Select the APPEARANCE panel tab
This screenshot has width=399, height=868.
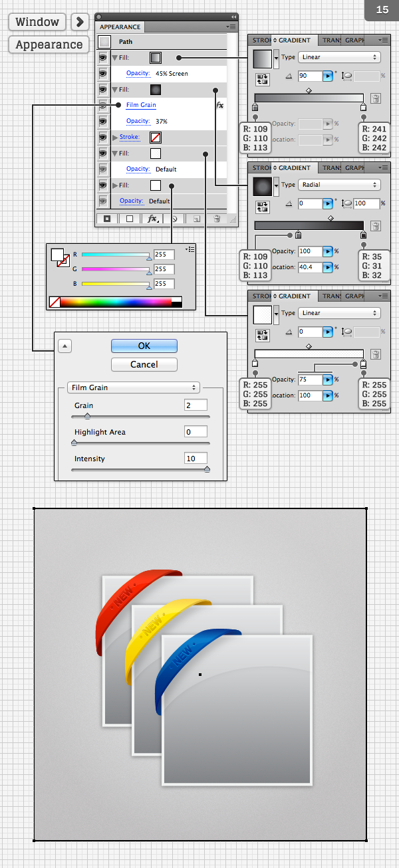[120, 27]
